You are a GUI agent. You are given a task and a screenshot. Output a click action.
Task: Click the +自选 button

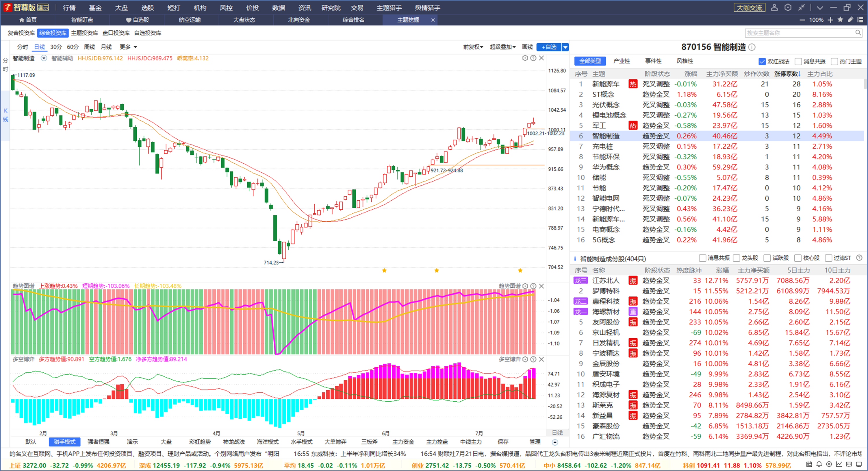(x=549, y=47)
